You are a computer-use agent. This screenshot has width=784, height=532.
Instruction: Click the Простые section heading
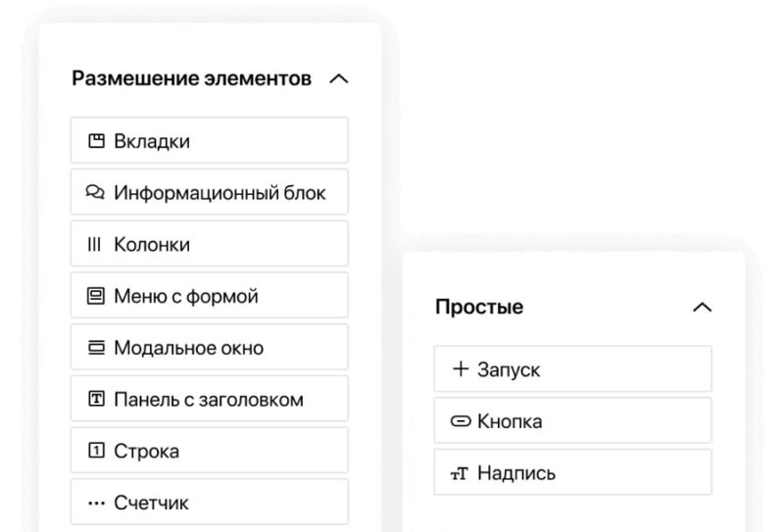[479, 307]
